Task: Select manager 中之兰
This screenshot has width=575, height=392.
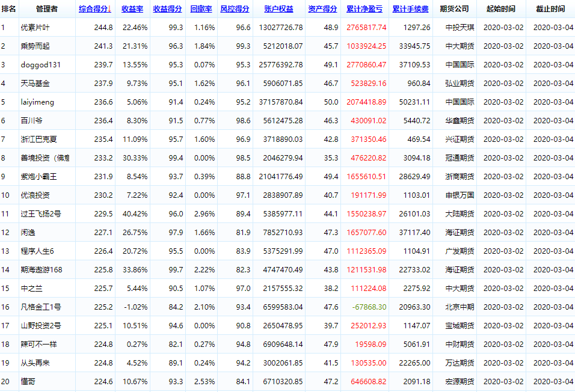Action: [x=31, y=289]
